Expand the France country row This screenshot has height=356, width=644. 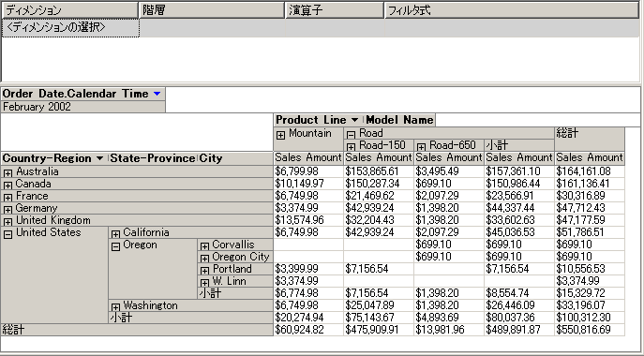(7, 198)
